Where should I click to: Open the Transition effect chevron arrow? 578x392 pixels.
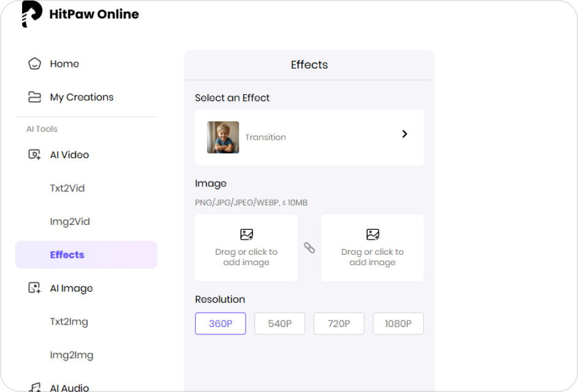[x=404, y=134]
